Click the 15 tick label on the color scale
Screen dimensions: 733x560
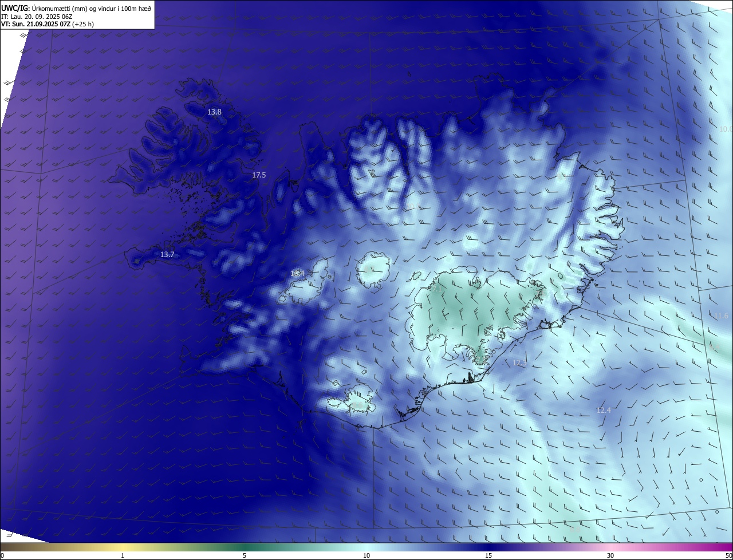point(488,555)
